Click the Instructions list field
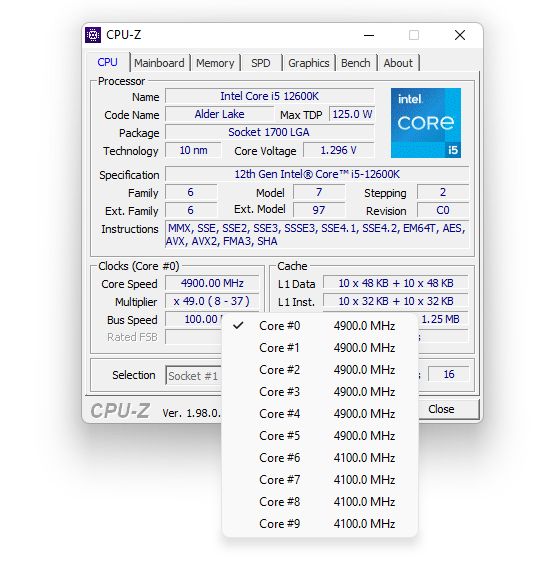Image resolution: width=550 pixels, height=570 pixels. (x=317, y=234)
